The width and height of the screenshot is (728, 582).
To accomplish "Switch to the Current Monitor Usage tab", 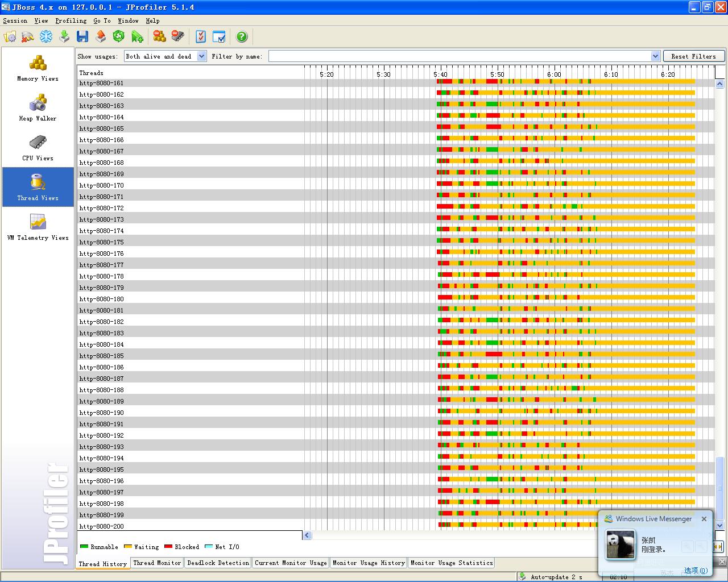I will 291,563.
